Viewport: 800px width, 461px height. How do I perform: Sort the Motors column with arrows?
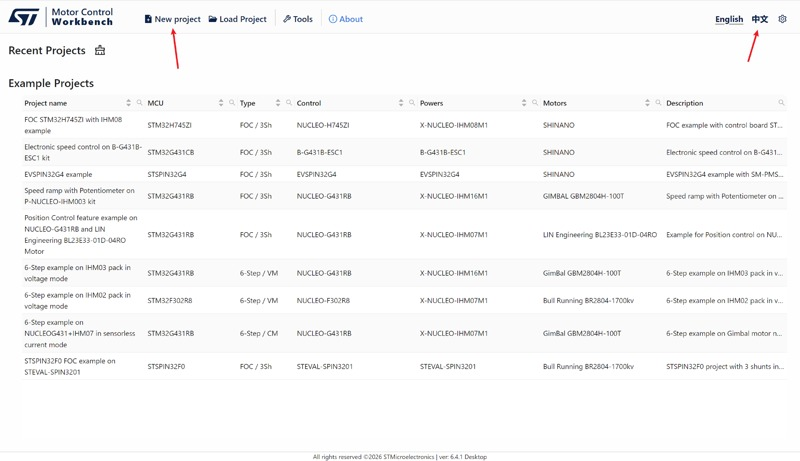point(647,103)
